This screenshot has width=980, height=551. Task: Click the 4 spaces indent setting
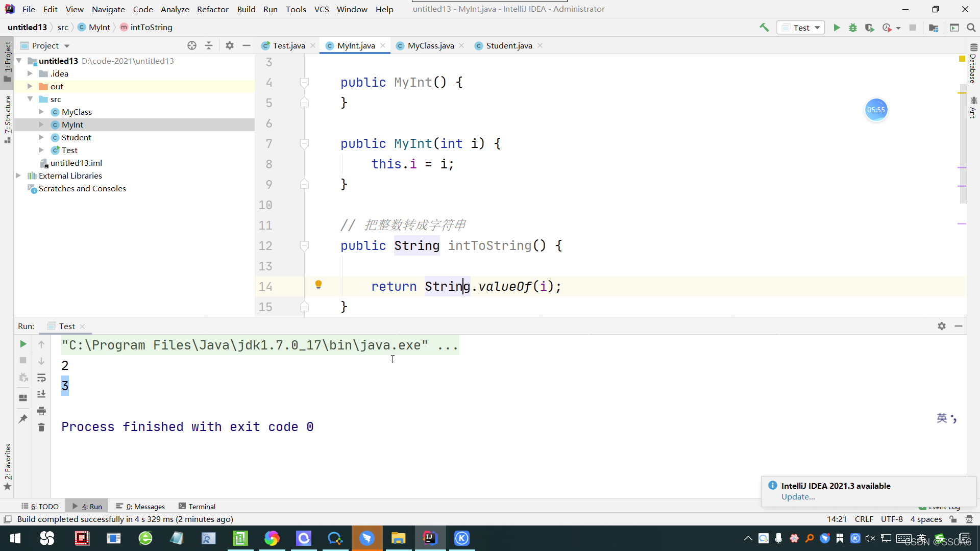click(x=926, y=519)
